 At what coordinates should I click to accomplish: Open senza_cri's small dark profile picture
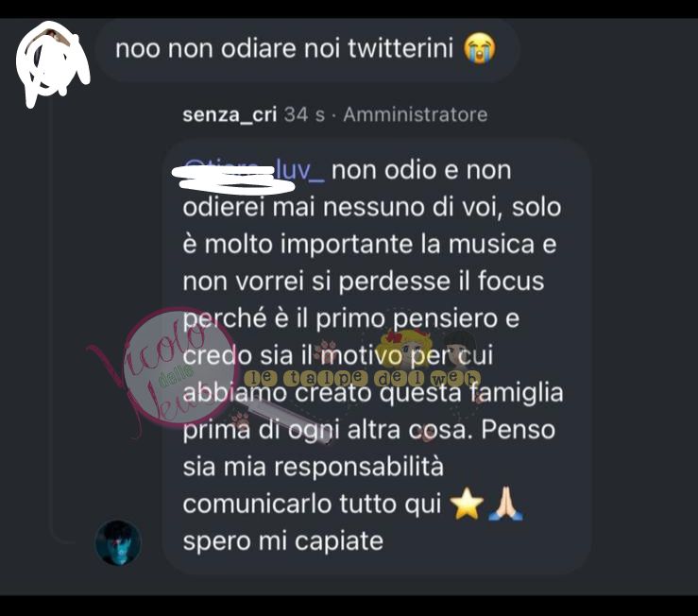click(118, 543)
